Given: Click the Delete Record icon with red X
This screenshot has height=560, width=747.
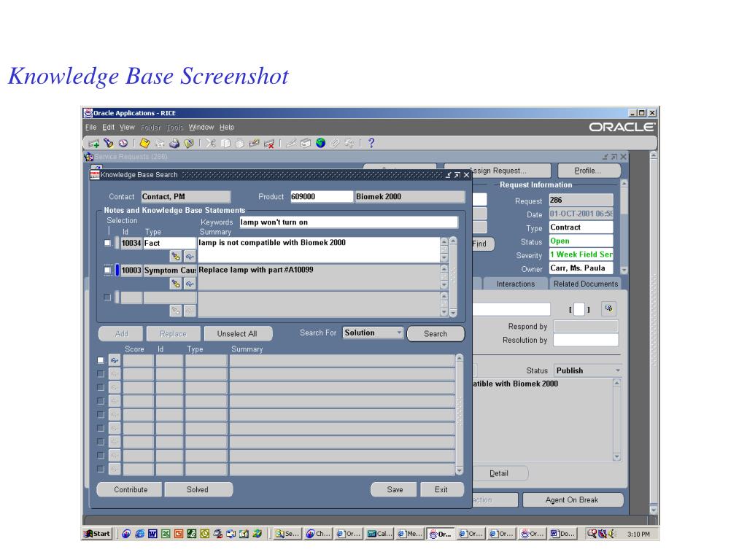Looking at the screenshot, I should pyautogui.click(x=269, y=144).
